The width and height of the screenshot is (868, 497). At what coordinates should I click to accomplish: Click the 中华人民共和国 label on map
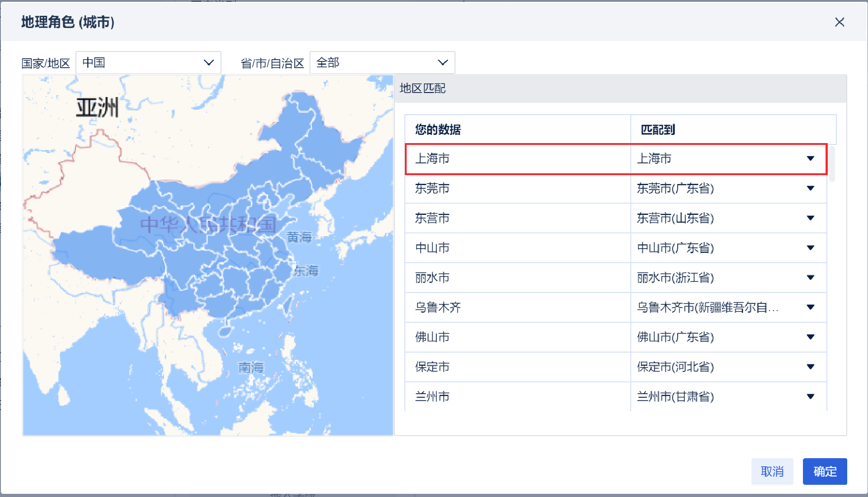click(x=208, y=224)
